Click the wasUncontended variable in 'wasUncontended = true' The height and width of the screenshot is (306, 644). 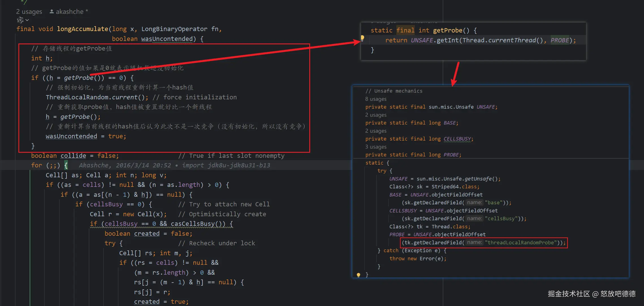coord(71,136)
